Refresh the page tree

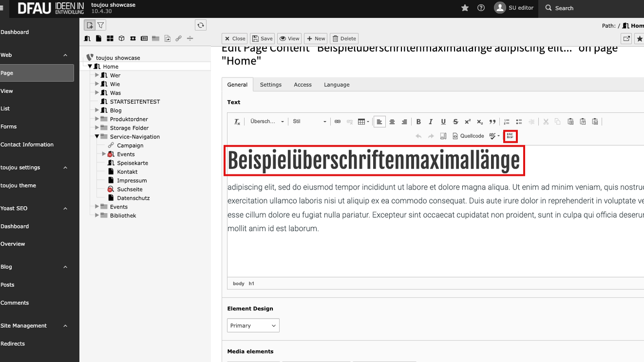coord(200,25)
